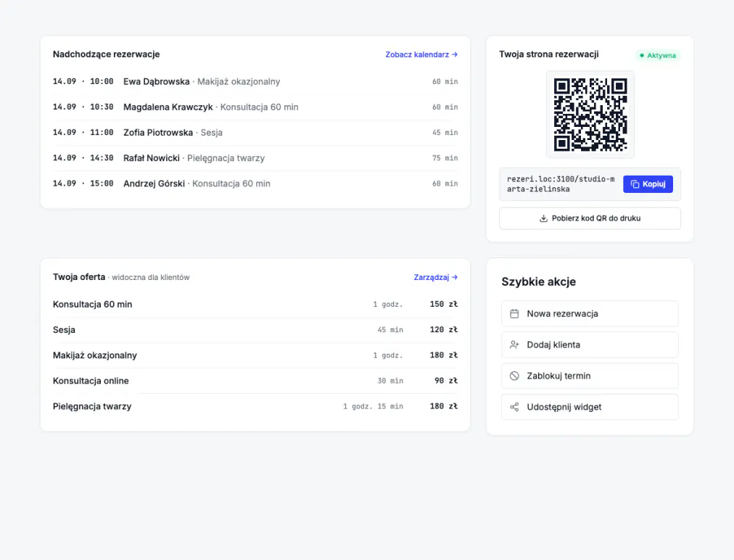
Task: Click the share icon beside Udostępnij widget
Action: pos(514,407)
